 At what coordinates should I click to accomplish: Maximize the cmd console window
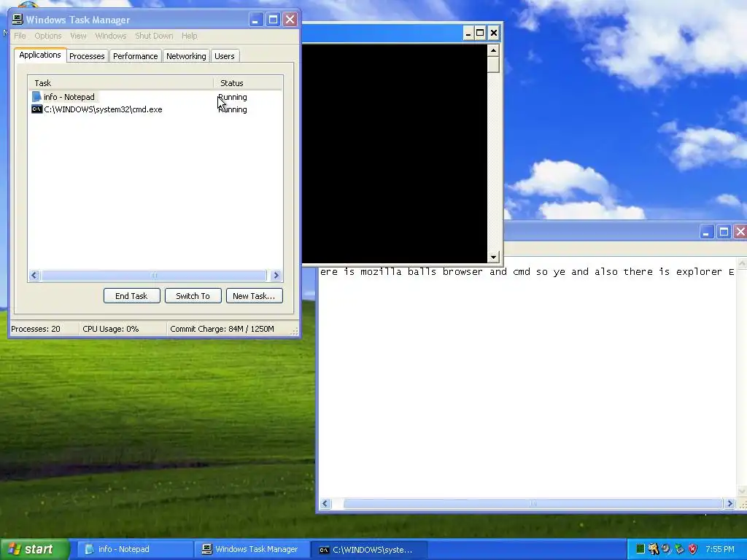481,33
